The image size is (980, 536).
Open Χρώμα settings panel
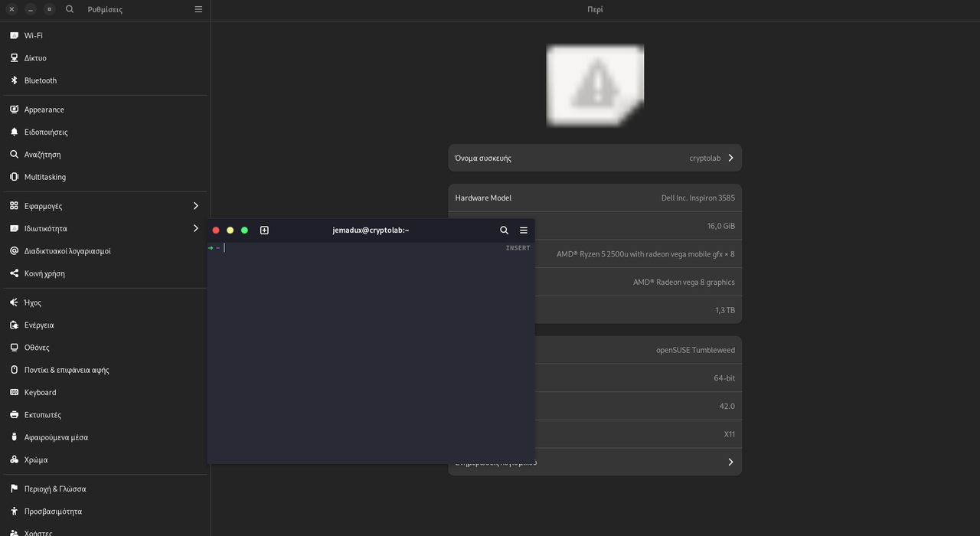click(x=105, y=459)
